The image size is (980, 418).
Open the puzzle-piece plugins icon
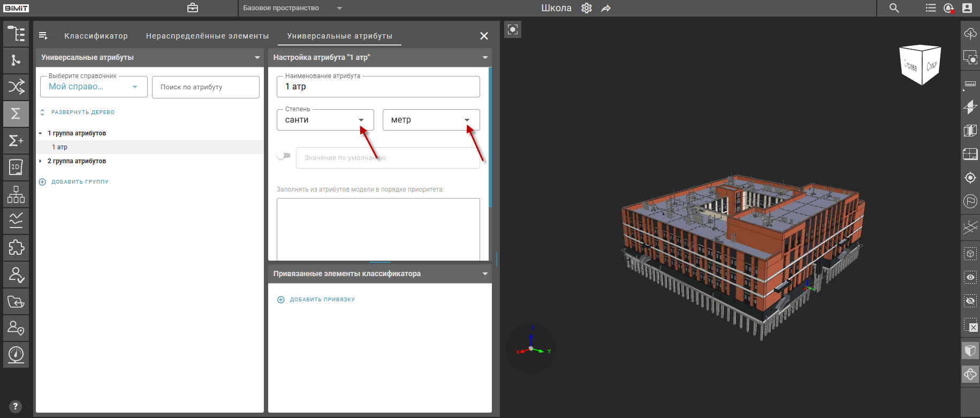tap(16, 247)
